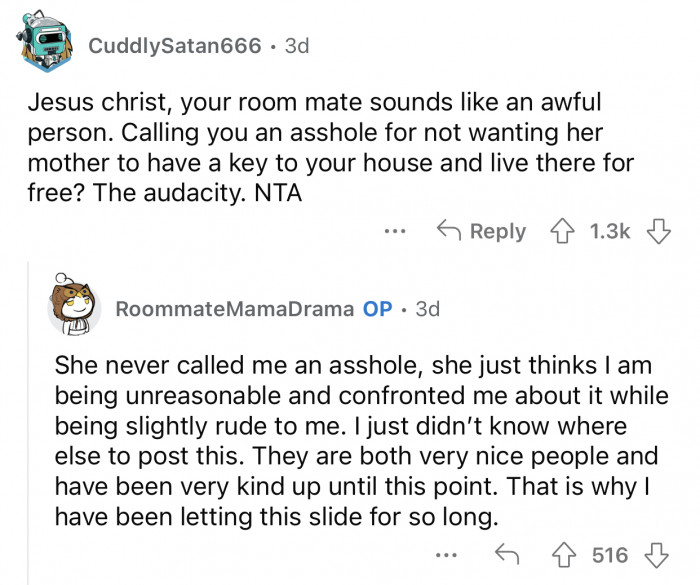View the 1.3k vote score
This screenshot has width=700, height=585.
coord(609,231)
